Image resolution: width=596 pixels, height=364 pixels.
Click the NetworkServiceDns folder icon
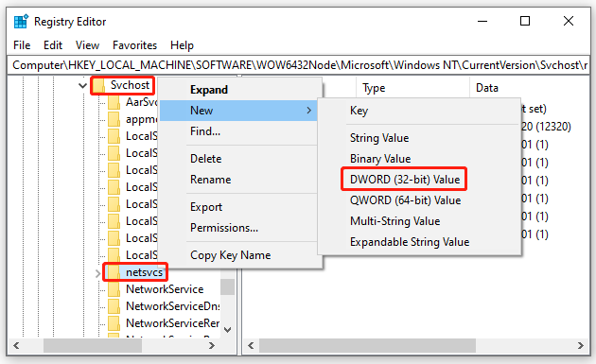tap(114, 306)
